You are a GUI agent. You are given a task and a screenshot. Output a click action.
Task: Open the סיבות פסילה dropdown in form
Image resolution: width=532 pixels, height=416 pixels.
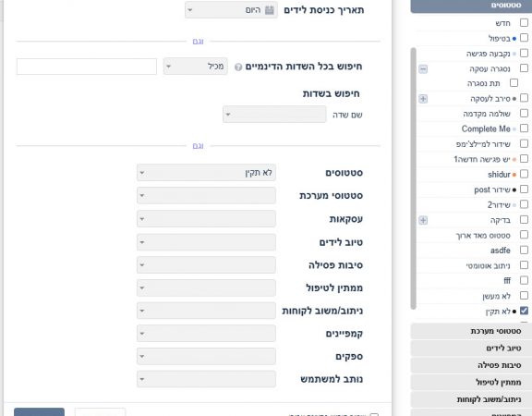coord(206,265)
